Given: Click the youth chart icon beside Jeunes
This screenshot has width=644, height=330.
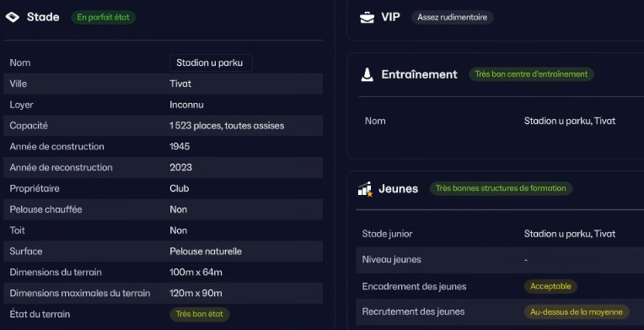Looking at the screenshot, I should click(x=365, y=189).
